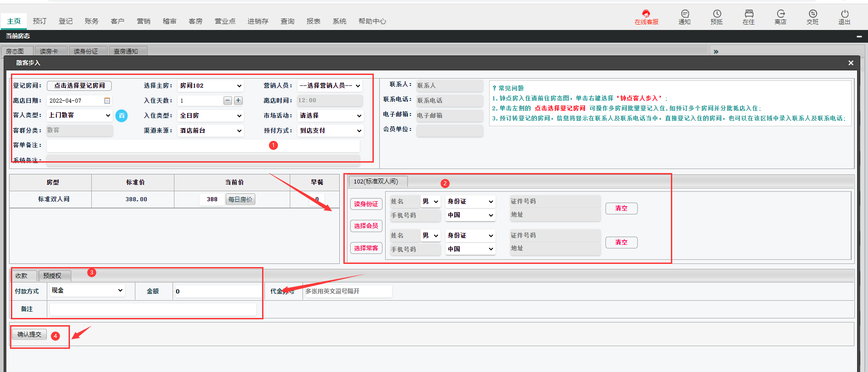Open the 营业点 menu
The width and height of the screenshot is (868, 372).
(225, 21)
